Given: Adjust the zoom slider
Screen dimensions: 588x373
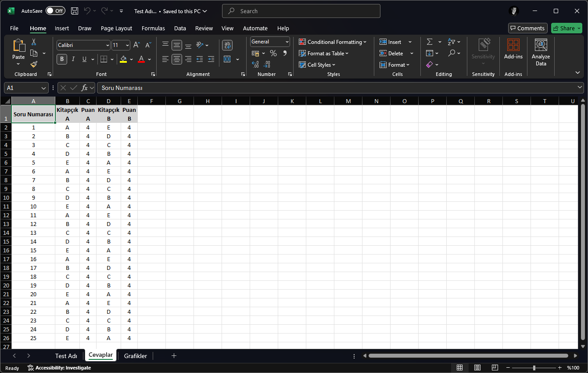Looking at the screenshot, I should 534,368.
